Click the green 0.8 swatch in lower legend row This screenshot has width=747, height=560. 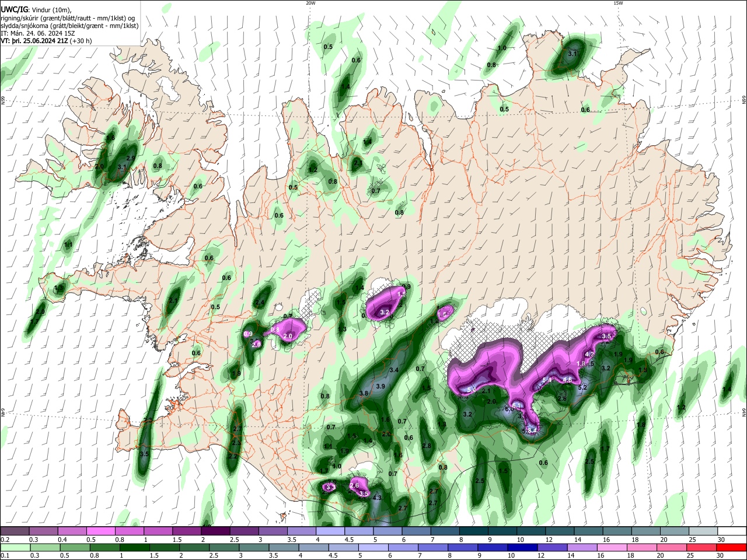coord(104,547)
